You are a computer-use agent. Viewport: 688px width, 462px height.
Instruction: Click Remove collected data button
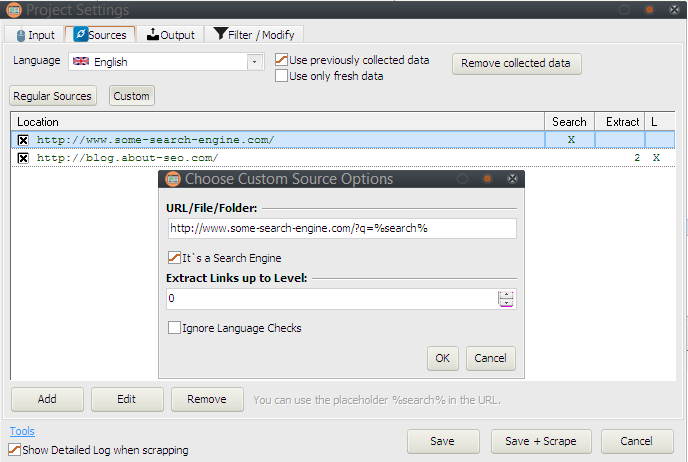click(x=517, y=63)
